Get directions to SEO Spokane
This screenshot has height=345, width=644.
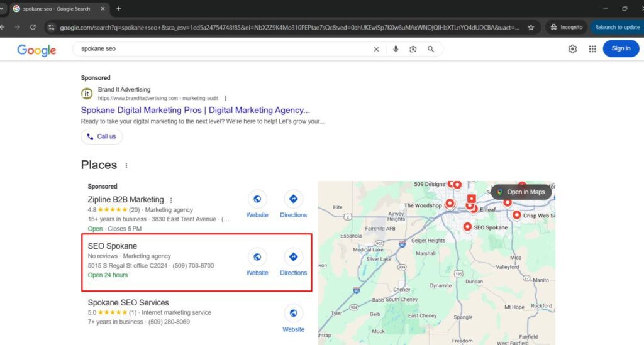tap(293, 262)
